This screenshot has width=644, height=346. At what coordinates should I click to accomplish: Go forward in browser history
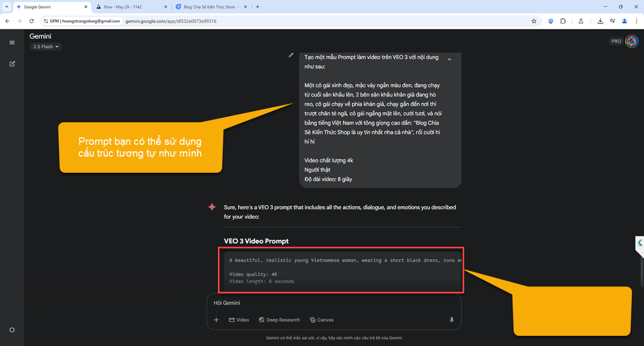[19, 21]
